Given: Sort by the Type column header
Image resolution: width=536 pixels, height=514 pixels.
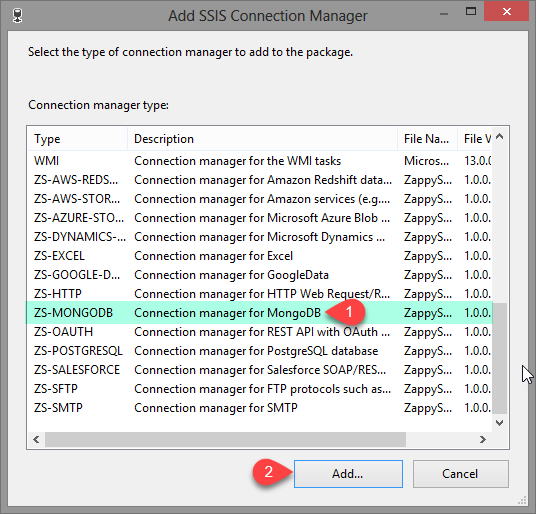Looking at the screenshot, I should pyautogui.click(x=77, y=139).
